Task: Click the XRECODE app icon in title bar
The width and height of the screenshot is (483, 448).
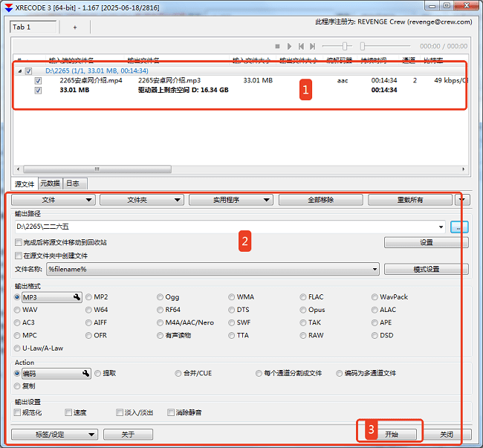Action: point(9,7)
